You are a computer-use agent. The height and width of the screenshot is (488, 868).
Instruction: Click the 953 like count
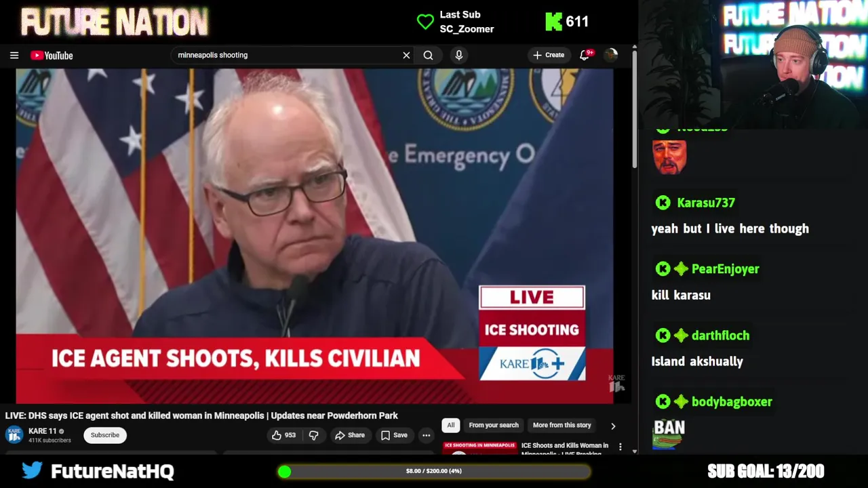[290, 435]
